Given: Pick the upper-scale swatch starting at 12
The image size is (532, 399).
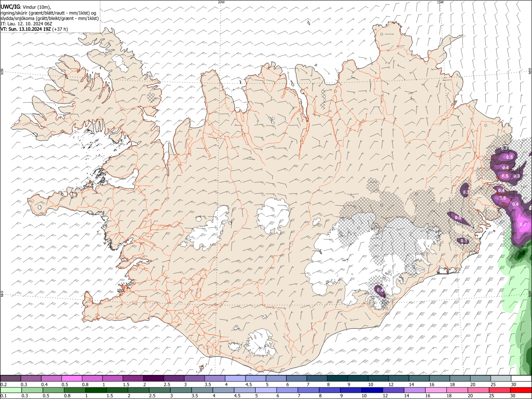Looking at the screenshot, I should coord(399,378).
